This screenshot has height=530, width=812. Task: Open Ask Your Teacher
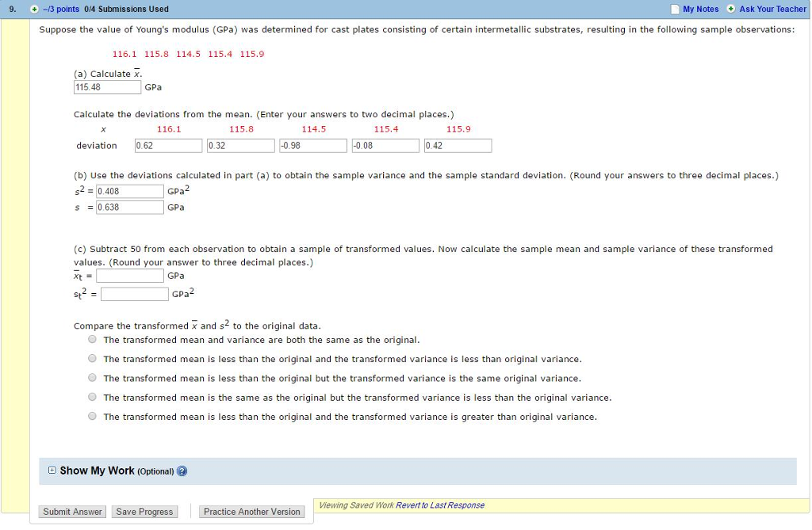click(x=773, y=9)
